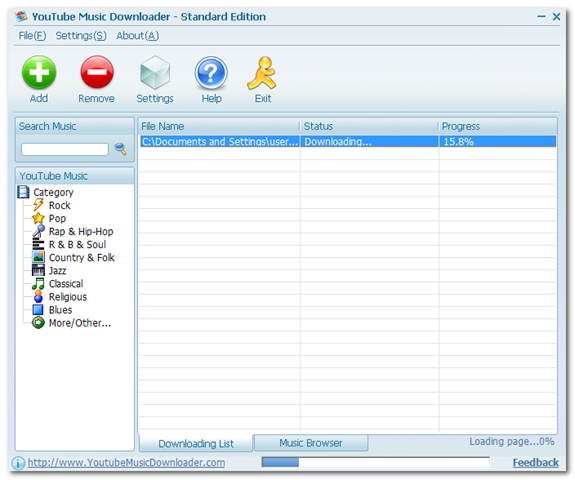
Task: Click the Feedback link
Action: (536, 463)
